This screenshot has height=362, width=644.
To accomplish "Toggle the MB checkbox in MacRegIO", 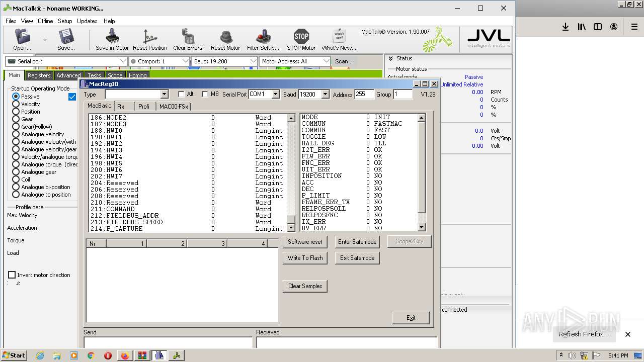I will coord(205,94).
